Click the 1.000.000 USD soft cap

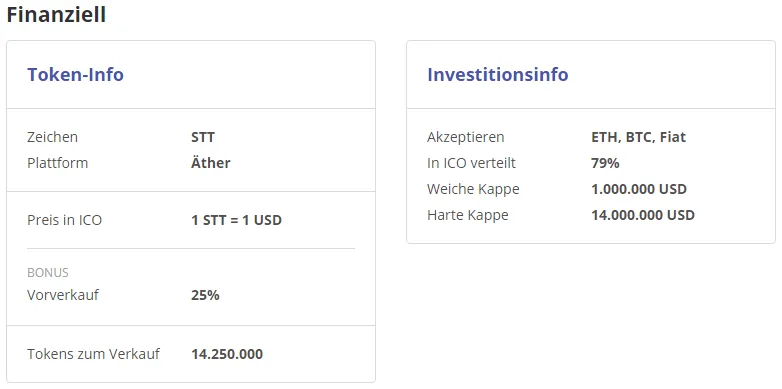[639, 190]
